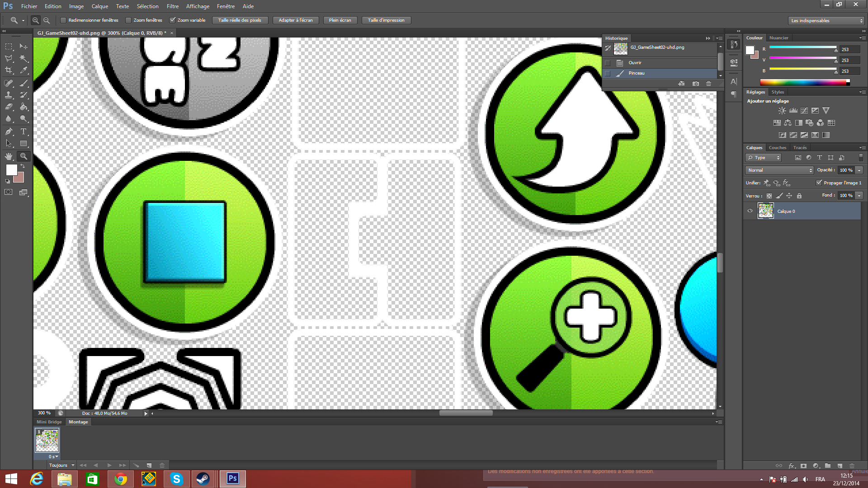Open the Les indispensables workspace dropdown
The image size is (868, 488).
tap(826, 21)
